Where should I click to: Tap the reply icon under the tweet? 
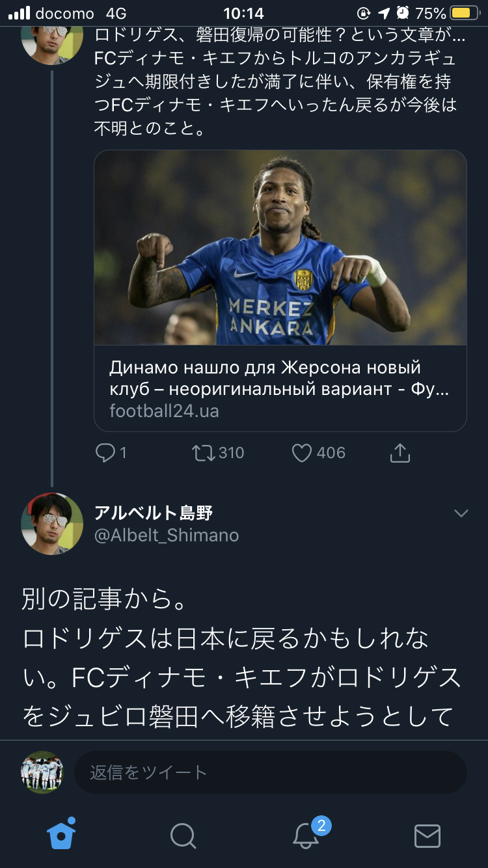click(x=105, y=453)
